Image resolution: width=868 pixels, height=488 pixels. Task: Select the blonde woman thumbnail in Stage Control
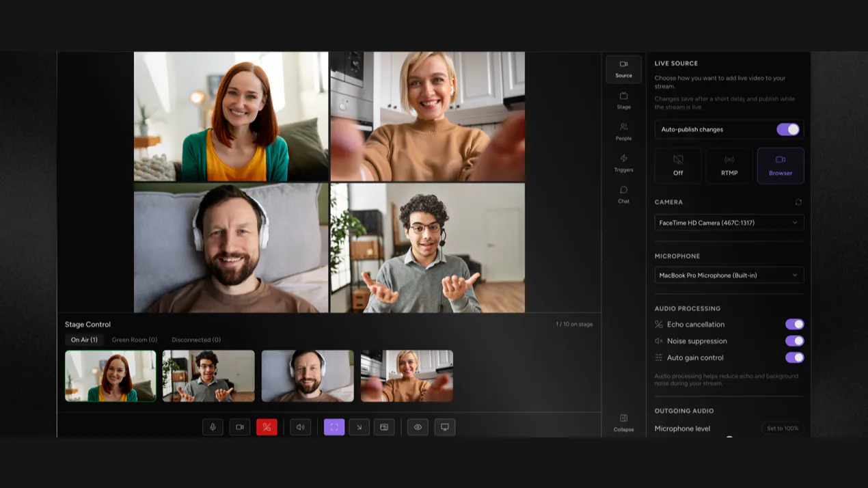point(407,376)
